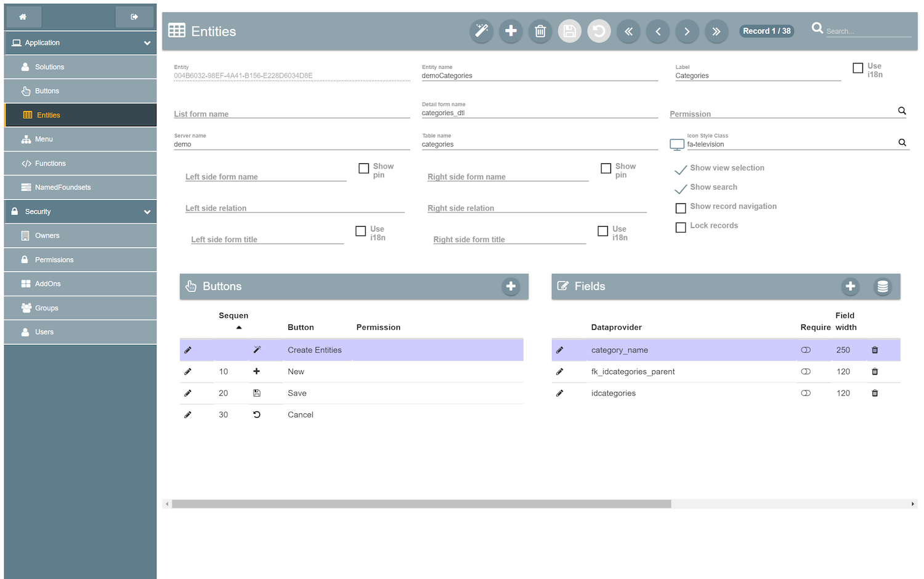Open the wizard using the magic wand icon
The image size is (924, 579).
coord(481,31)
